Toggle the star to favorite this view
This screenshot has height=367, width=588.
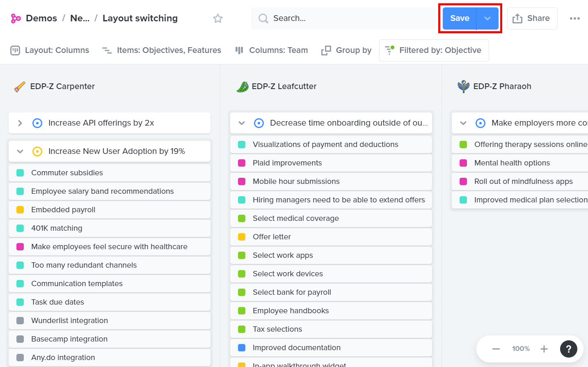218,18
